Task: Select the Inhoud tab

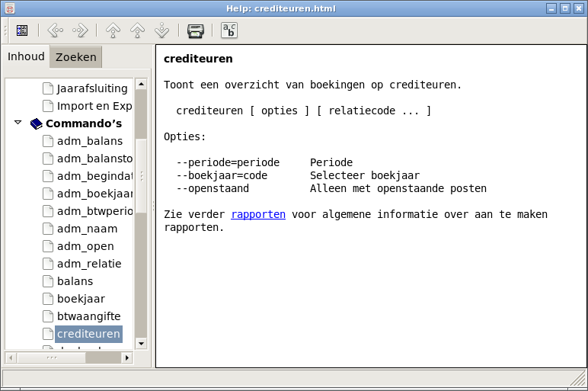Action: [x=26, y=57]
